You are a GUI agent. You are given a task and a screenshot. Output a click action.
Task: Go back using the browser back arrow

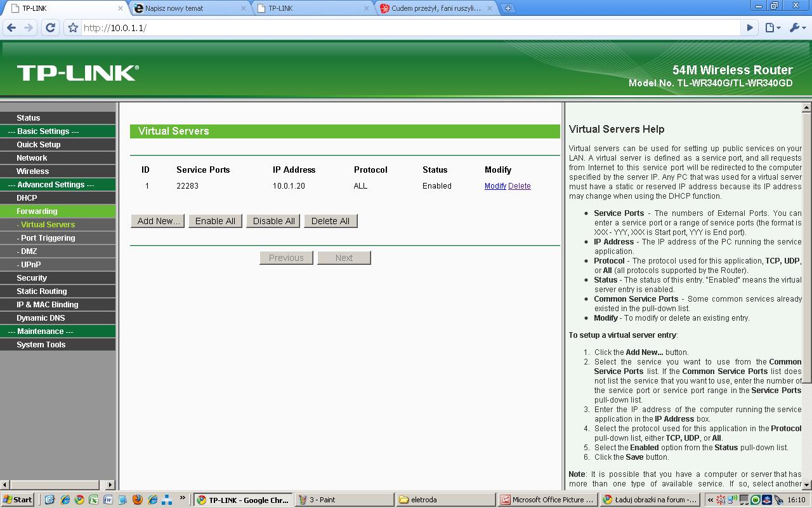click(x=11, y=28)
